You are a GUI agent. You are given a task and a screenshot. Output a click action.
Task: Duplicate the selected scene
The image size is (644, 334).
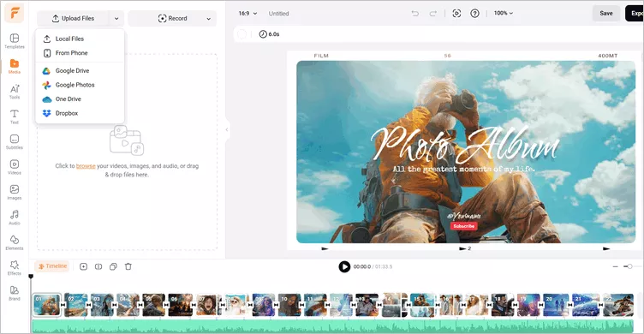113,266
